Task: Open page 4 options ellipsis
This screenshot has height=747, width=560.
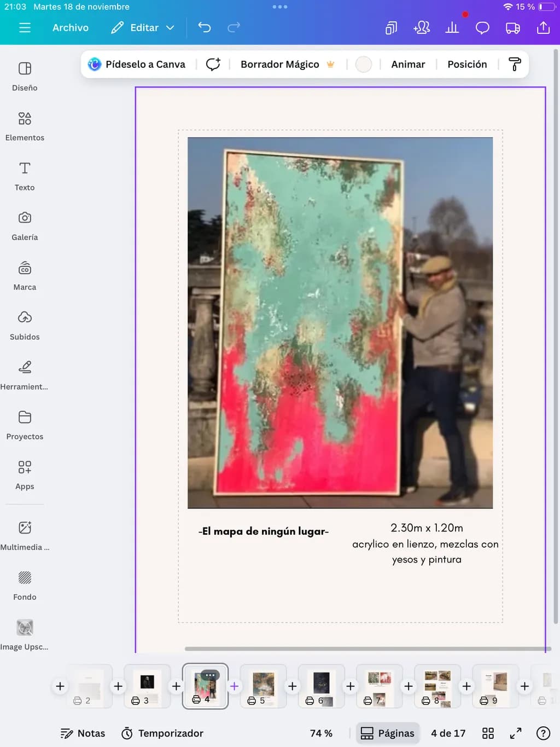Action: click(x=210, y=675)
